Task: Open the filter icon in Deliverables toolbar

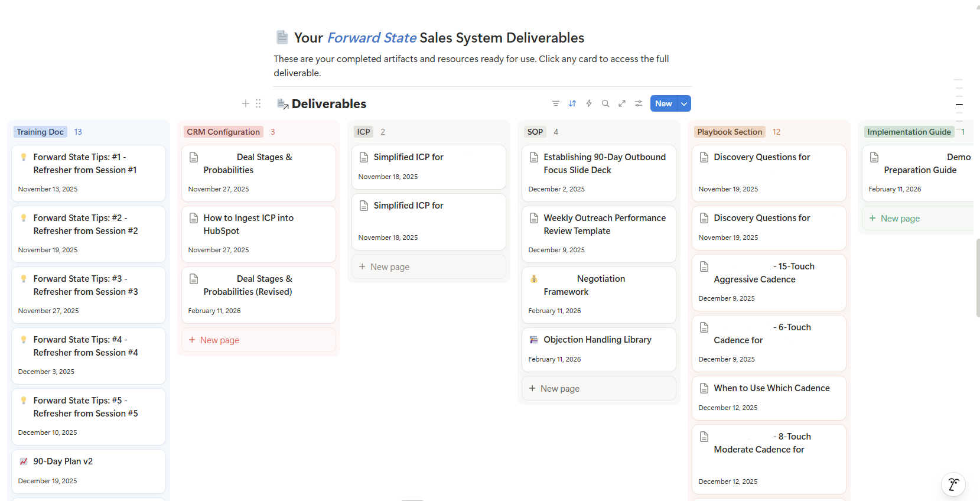Action: point(555,103)
